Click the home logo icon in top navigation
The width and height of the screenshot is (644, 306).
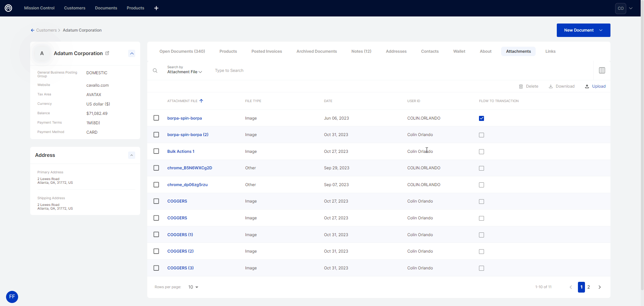tap(8, 8)
